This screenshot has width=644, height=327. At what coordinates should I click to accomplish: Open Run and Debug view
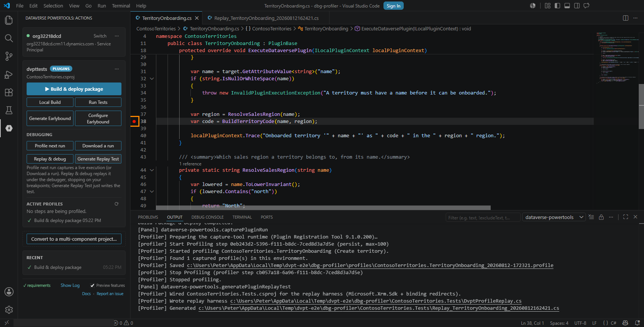(9, 75)
